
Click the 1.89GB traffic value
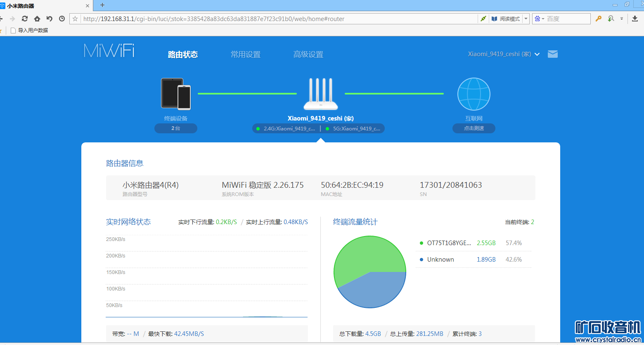pos(486,260)
